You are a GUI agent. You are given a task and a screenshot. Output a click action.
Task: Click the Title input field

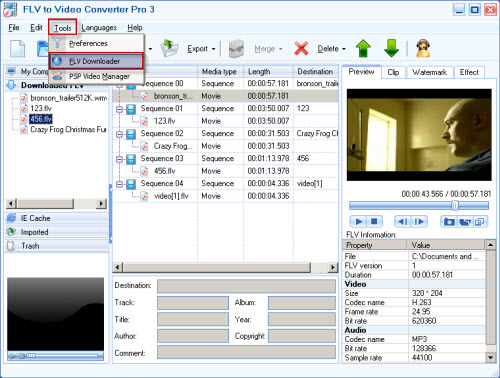pyautogui.click(x=193, y=319)
